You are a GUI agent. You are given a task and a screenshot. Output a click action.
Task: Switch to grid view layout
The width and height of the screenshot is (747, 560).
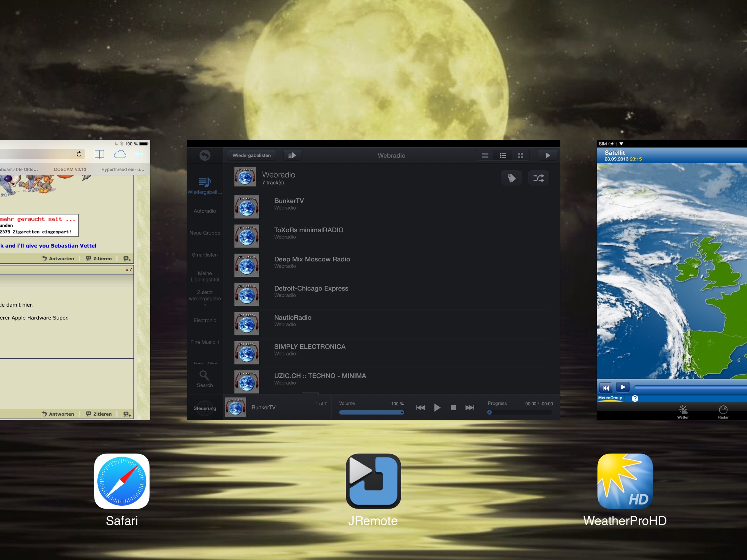pos(520,155)
